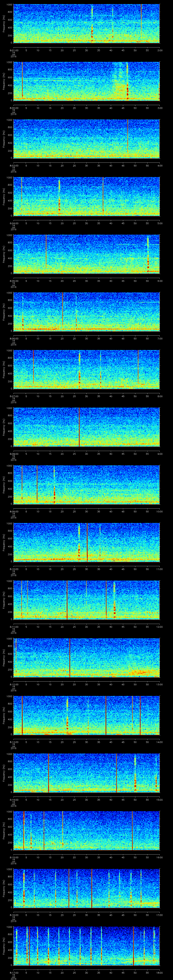Click the 9:00 end time label

(x=160, y=454)
